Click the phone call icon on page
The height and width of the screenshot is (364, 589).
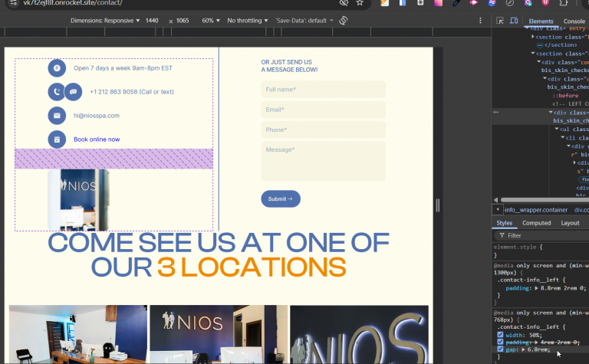pos(56,91)
